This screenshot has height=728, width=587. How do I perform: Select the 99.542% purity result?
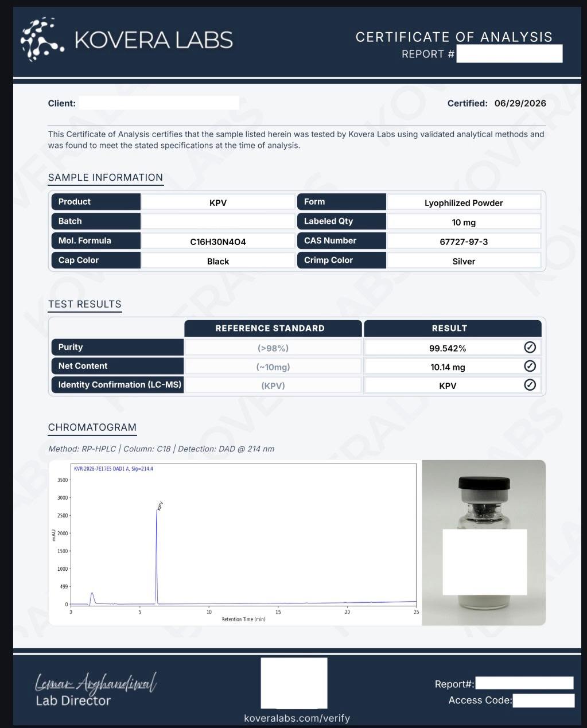click(x=448, y=348)
